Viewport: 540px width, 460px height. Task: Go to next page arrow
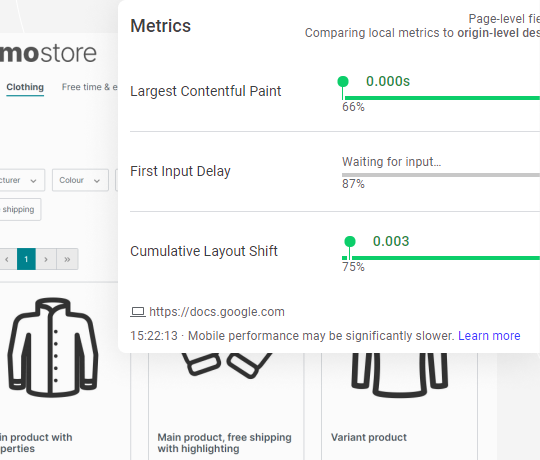click(46, 259)
